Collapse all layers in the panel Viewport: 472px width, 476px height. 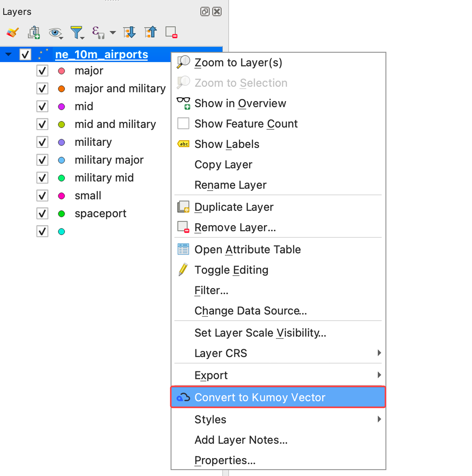pos(150,32)
